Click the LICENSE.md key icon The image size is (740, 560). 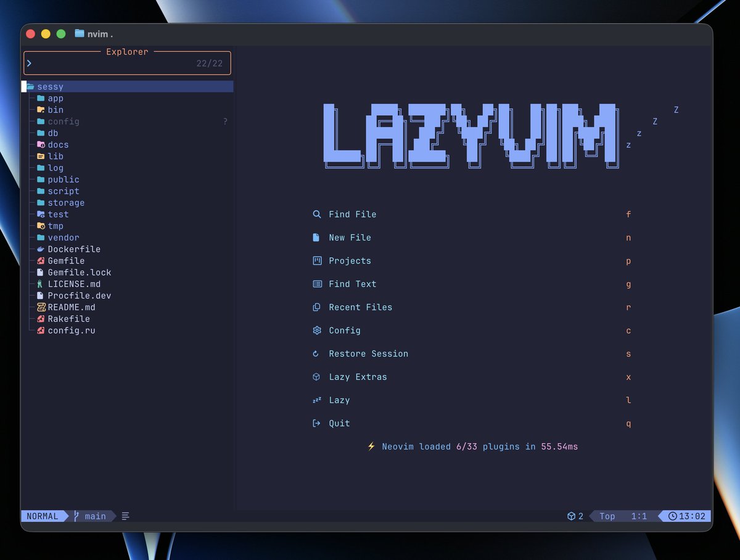coord(40,284)
